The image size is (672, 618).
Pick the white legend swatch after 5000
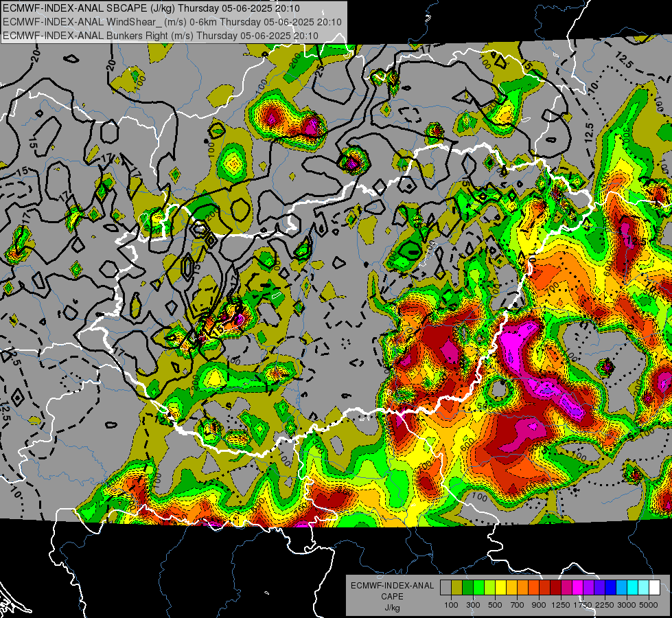pos(654,588)
